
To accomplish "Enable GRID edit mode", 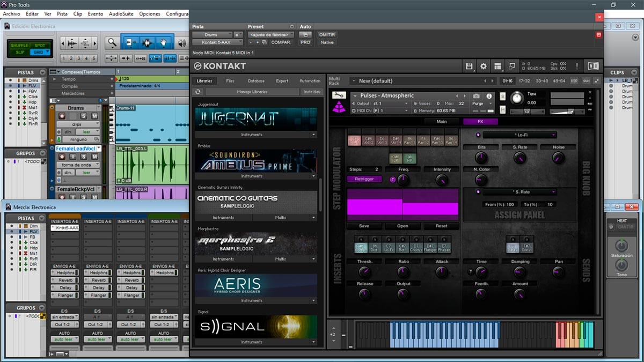I will (40, 52).
